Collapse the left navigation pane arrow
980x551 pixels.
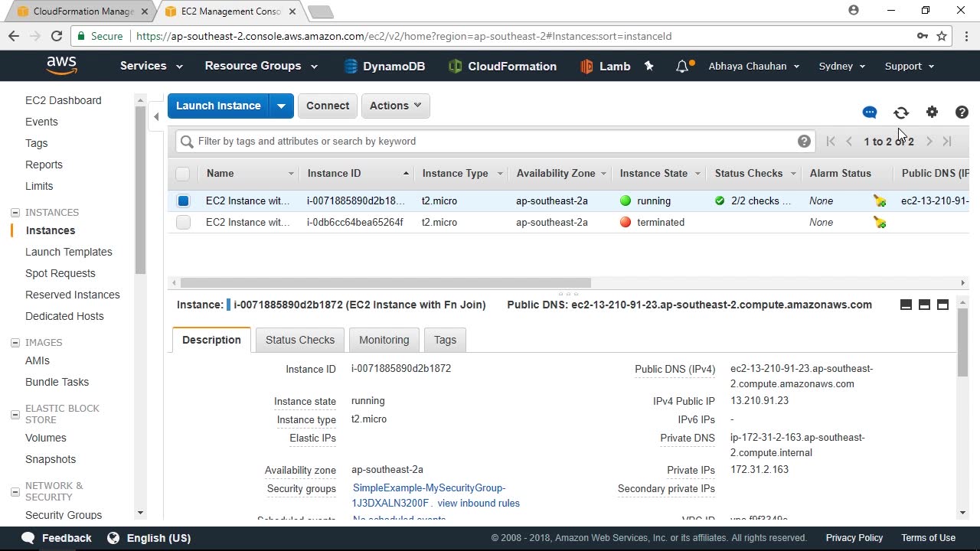tap(156, 117)
